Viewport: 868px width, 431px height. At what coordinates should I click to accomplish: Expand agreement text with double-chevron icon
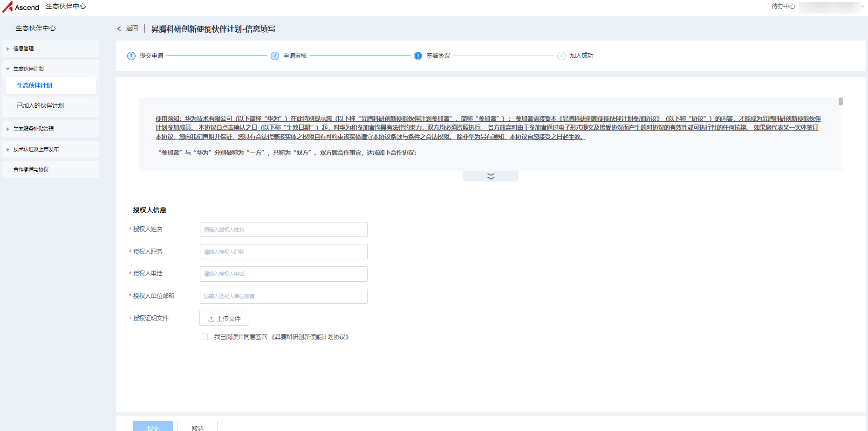491,176
